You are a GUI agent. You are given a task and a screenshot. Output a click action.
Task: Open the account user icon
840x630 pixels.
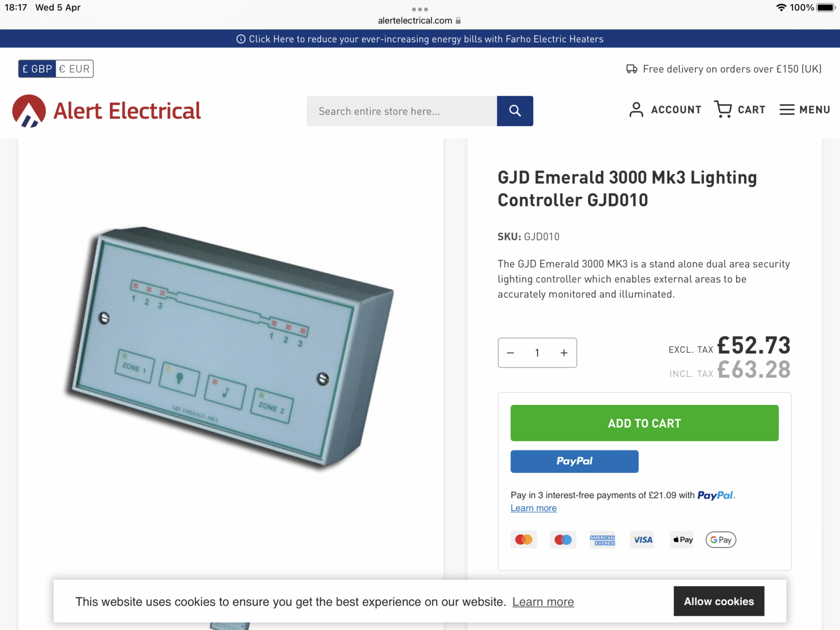[636, 110]
